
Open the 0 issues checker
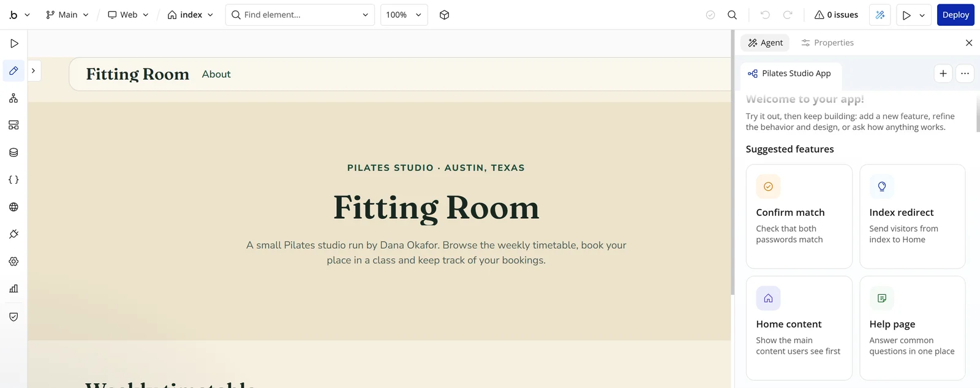[x=836, y=15]
